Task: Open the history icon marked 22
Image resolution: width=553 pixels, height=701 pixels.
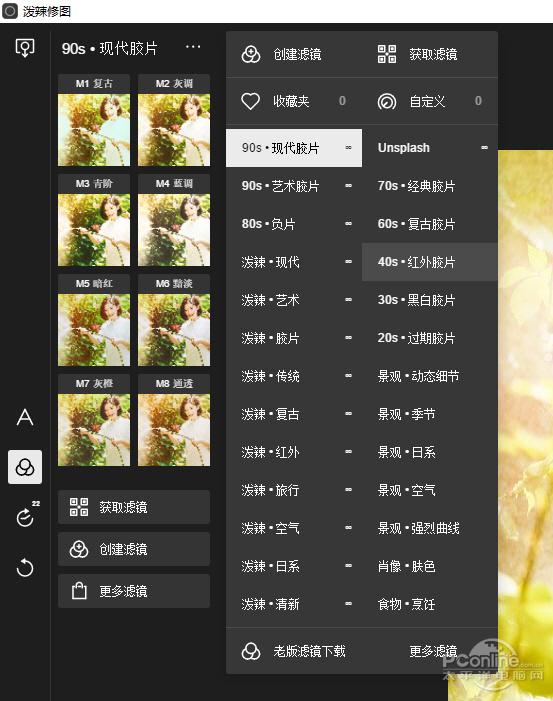Action: (26, 515)
